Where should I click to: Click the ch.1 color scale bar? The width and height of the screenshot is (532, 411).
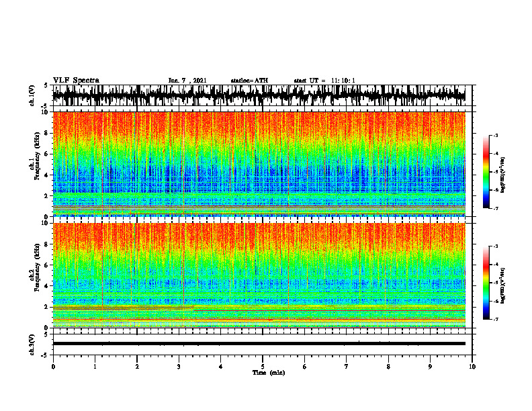(x=486, y=172)
